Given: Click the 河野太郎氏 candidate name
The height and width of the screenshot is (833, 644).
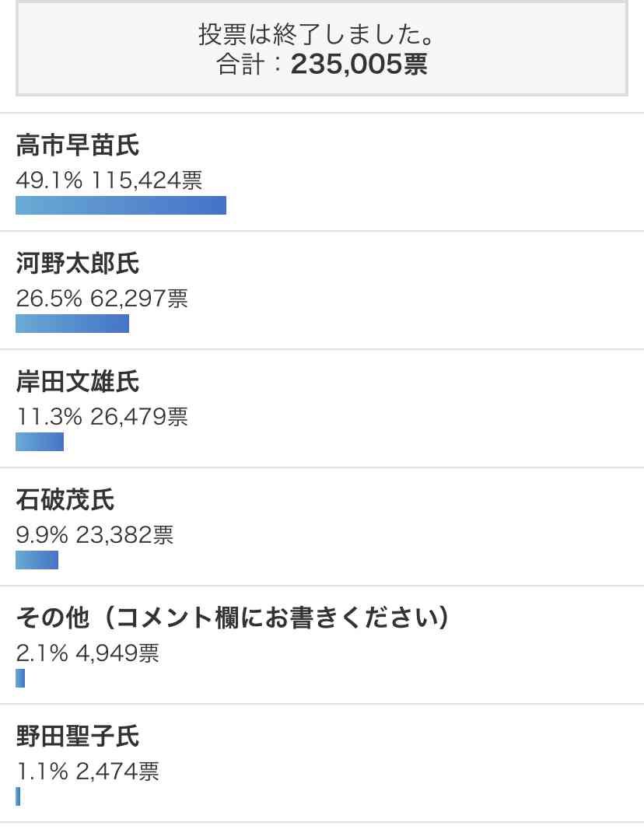Looking at the screenshot, I should click(78, 264).
